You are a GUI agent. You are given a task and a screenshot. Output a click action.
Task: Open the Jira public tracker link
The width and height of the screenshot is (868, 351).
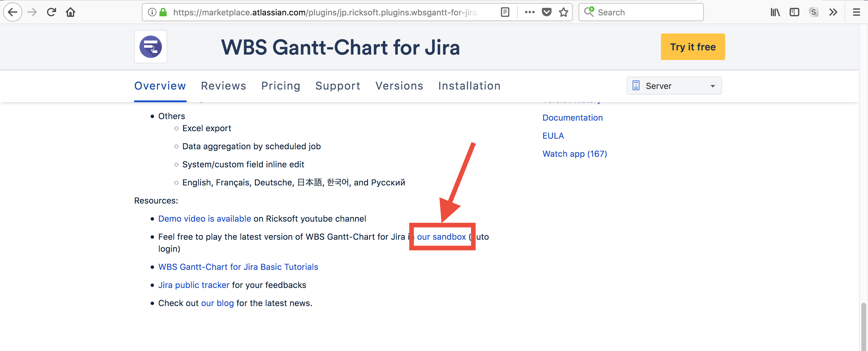pos(194,285)
